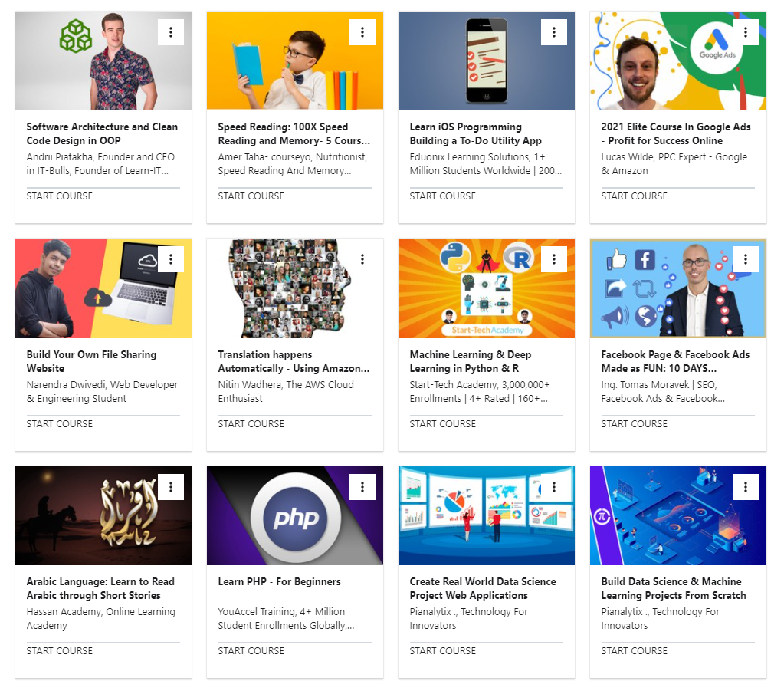Click START COURSE under Speed Reading card
Image resolution: width=784 pixels, height=691 pixels.
point(251,196)
